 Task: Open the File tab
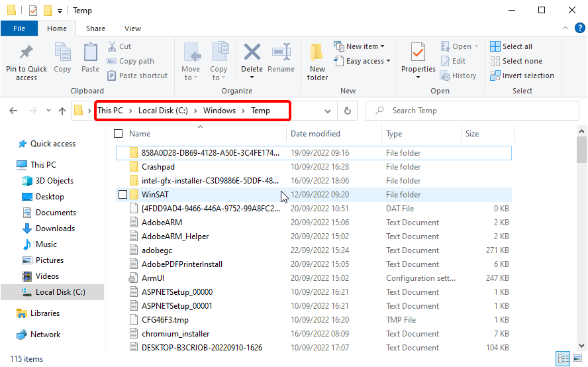(19, 28)
